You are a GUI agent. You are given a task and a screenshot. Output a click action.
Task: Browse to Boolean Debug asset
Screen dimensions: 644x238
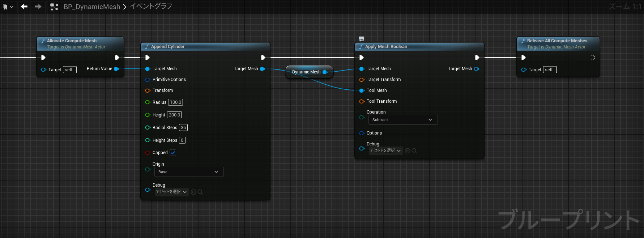tap(414, 151)
